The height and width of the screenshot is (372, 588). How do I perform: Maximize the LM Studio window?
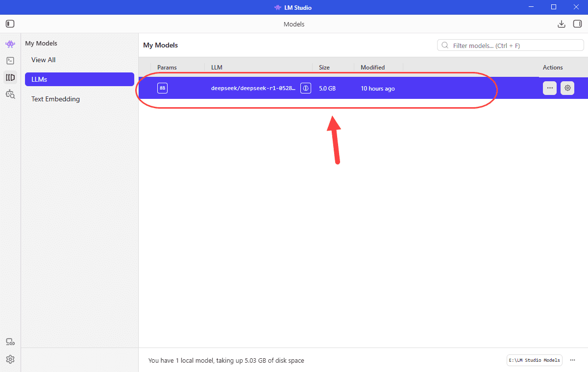pyautogui.click(x=554, y=7)
